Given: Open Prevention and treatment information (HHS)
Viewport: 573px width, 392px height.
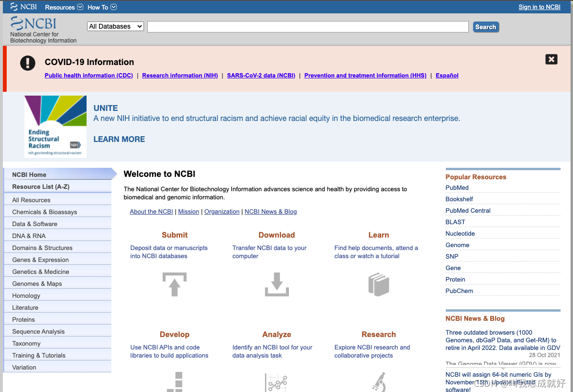Looking at the screenshot, I should click(365, 75).
